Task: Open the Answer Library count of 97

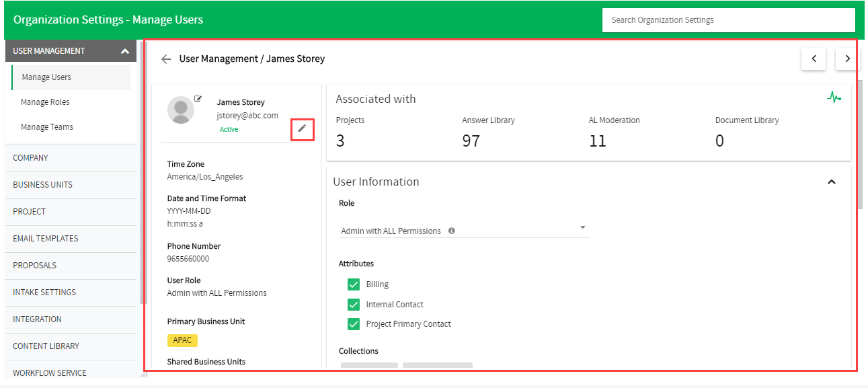Action: click(471, 141)
